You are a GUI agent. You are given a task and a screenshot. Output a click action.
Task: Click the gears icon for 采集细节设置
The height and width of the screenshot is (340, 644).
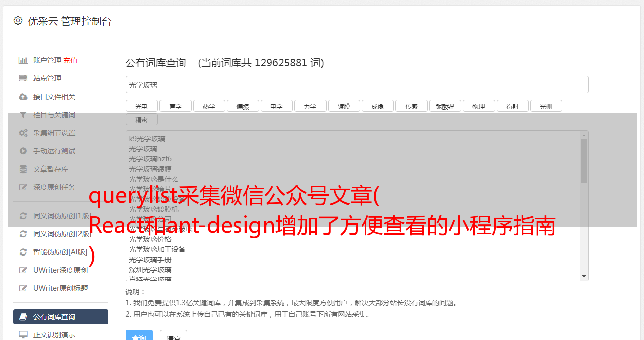[23, 133]
